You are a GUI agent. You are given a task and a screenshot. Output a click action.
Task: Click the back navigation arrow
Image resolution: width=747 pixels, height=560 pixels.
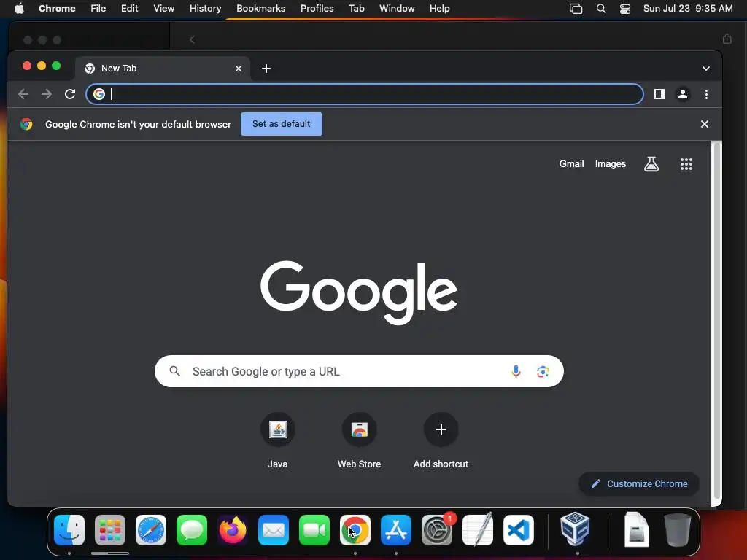23,94
